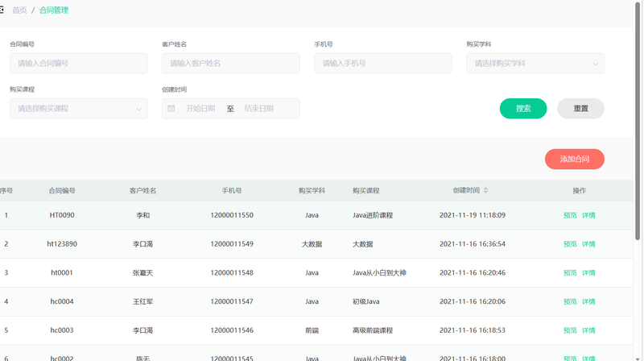Viewport: 644px width, 361px height.
Task: Open 详情 for contract hc0004
Action: (x=588, y=301)
